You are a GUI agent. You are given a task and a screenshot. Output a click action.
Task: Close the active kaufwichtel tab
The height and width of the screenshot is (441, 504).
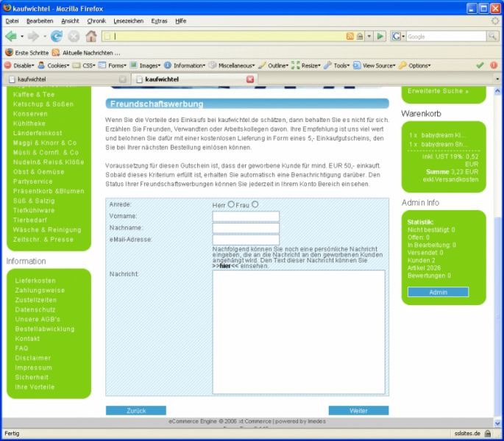[250, 79]
